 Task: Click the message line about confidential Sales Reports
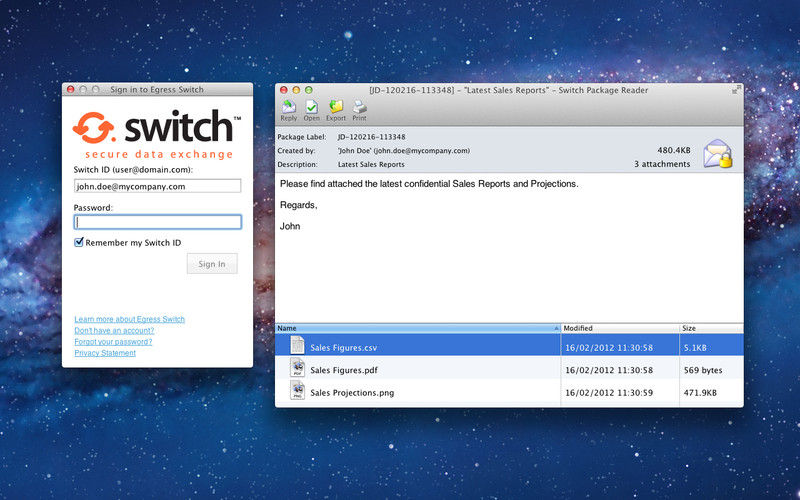pos(429,184)
